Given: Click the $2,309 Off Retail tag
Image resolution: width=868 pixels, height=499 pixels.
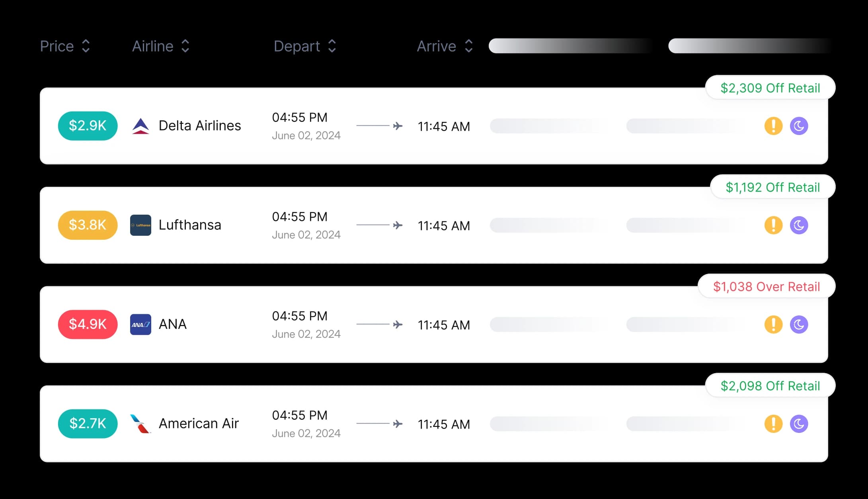Looking at the screenshot, I should 770,88.
